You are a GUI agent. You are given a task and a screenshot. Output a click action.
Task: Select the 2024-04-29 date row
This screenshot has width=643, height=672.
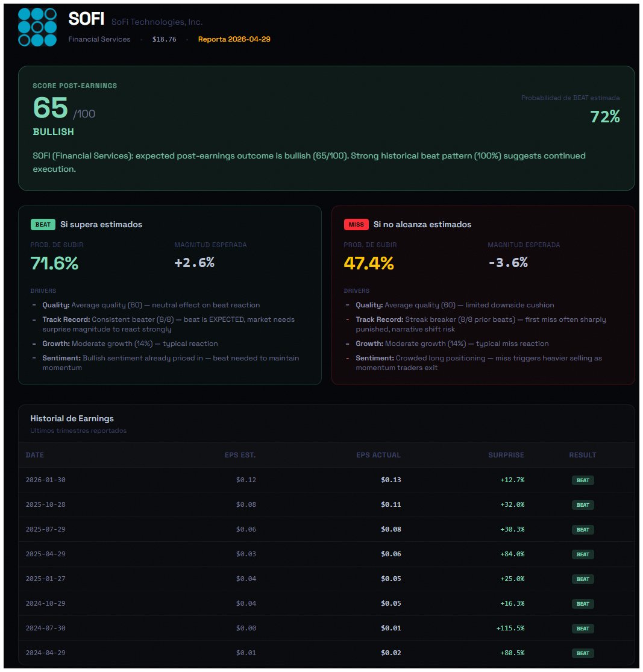click(326, 653)
